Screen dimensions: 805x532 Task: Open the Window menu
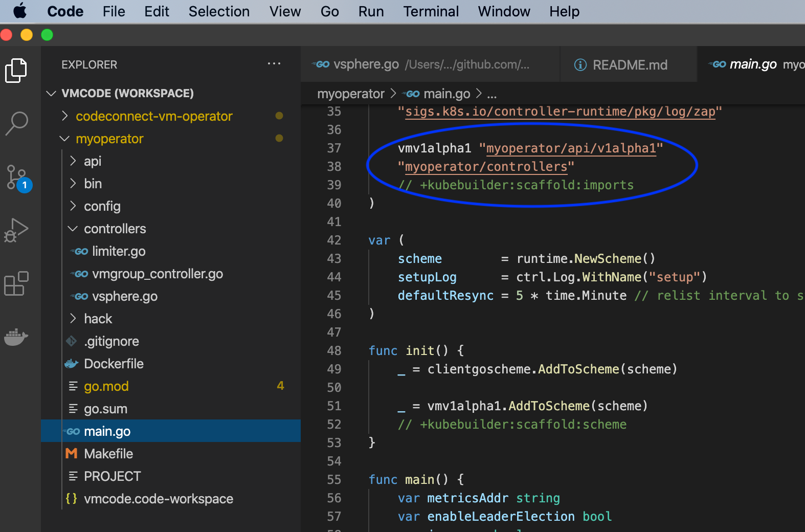tap(504, 11)
